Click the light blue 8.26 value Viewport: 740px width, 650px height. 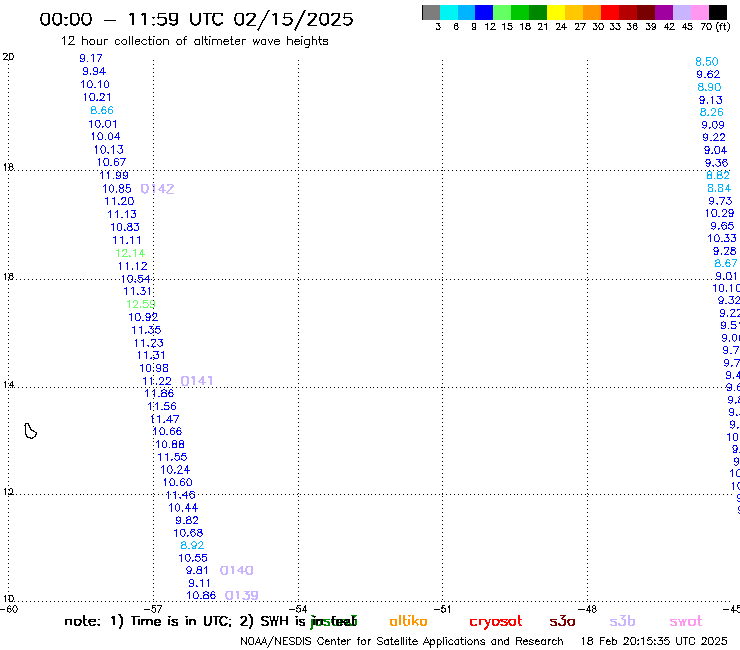point(711,112)
